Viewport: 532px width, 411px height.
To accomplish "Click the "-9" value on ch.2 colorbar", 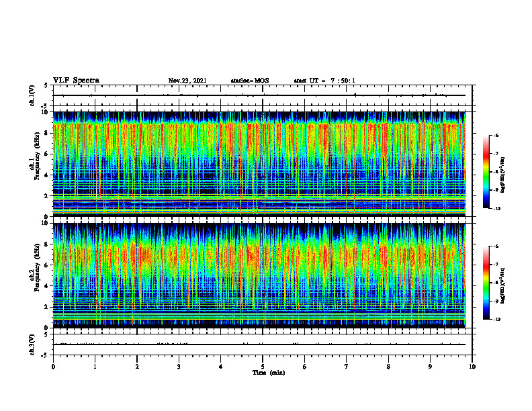I will pyautogui.click(x=496, y=301).
